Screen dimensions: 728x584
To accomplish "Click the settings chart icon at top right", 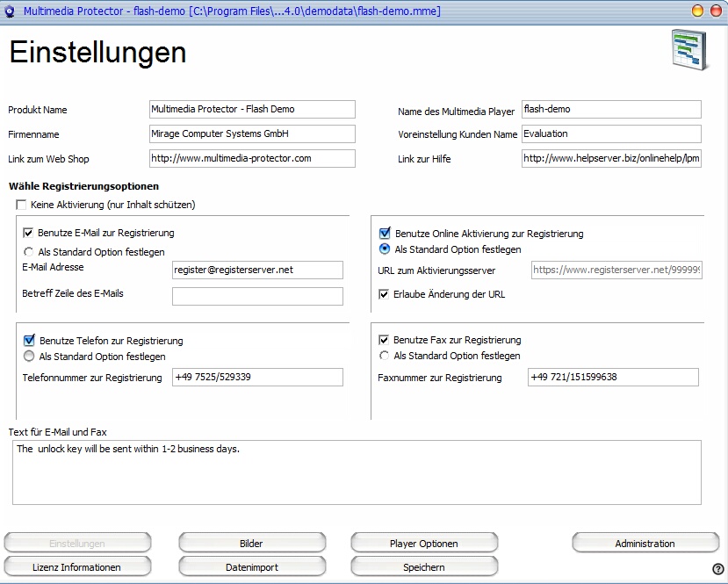I will (690, 50).
